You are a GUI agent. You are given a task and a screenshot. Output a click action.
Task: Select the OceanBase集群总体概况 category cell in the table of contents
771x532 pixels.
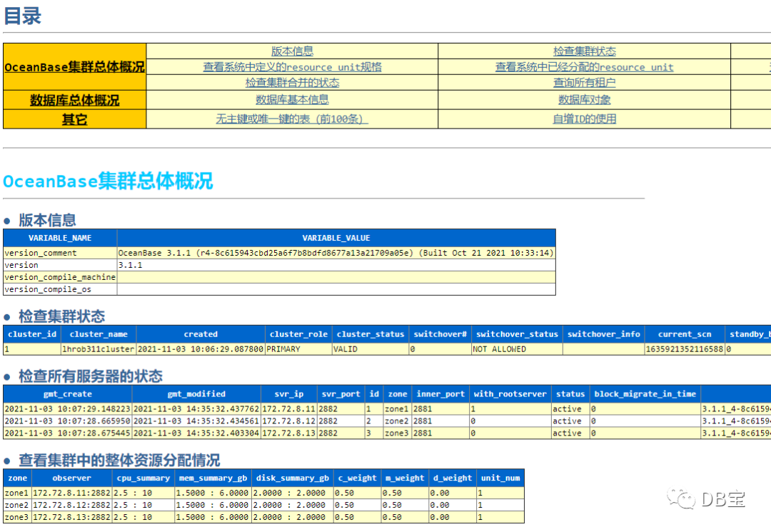(75, 67)
